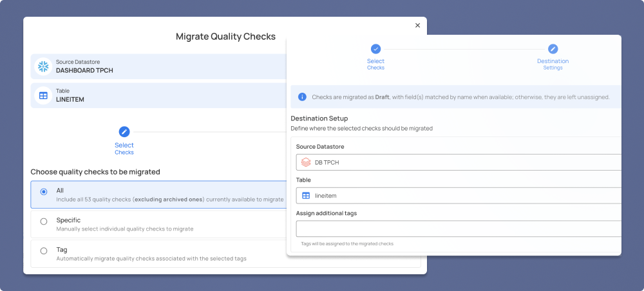This screenshot has width=644, height=291.
Task: Select the Specific radio option
Action: pos(44,221)
